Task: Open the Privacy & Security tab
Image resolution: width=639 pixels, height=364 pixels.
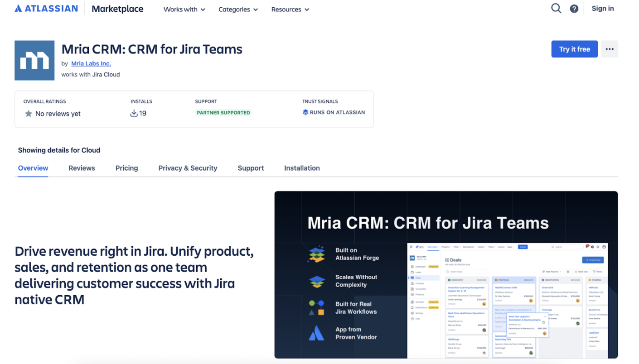Action: click(188, 168)
